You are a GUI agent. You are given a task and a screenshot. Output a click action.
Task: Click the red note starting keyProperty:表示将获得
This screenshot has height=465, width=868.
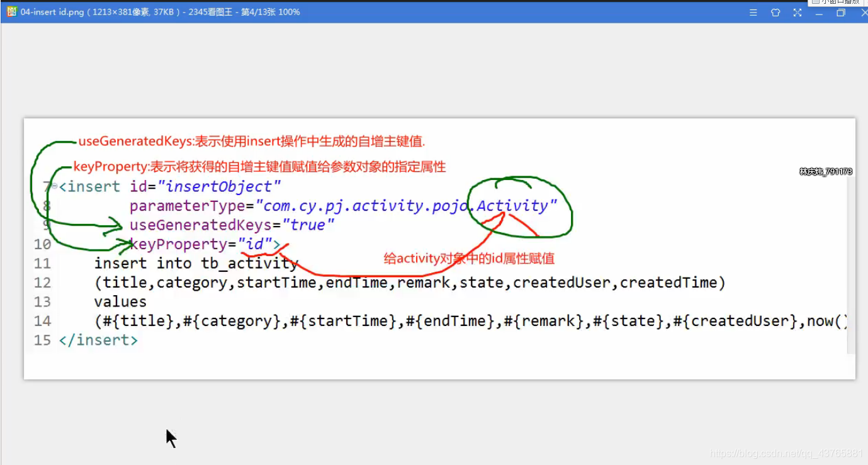pos(259,167)
